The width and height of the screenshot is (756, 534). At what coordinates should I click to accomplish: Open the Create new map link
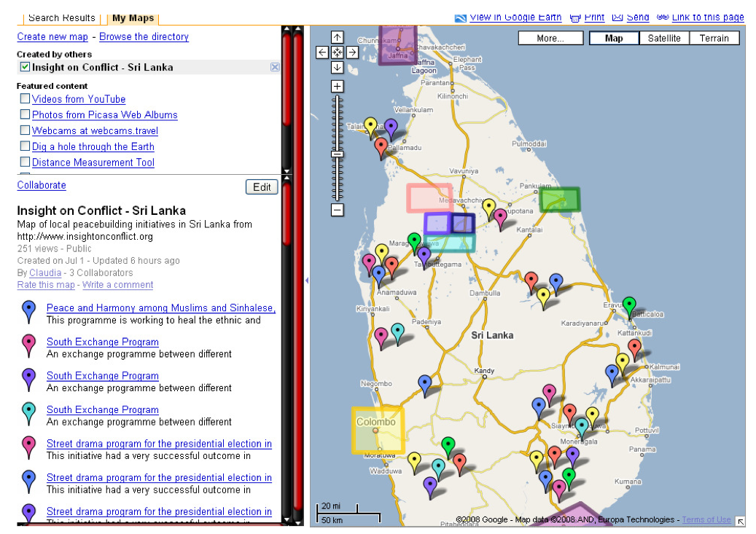point(52,36)
